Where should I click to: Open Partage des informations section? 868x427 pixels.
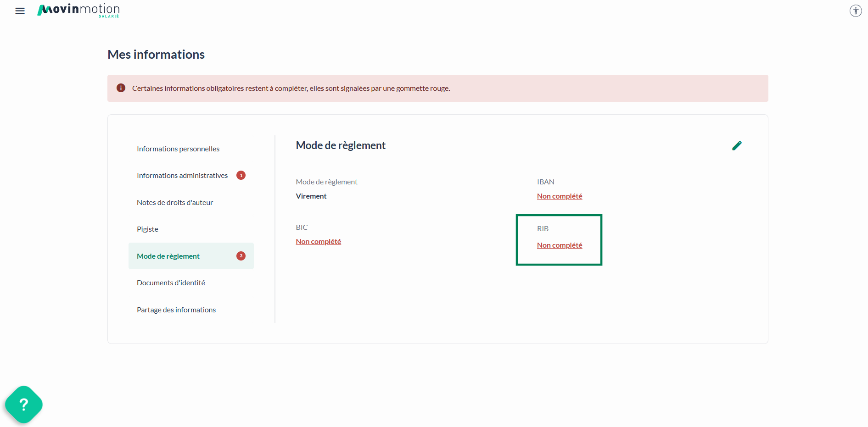(176, 310)
